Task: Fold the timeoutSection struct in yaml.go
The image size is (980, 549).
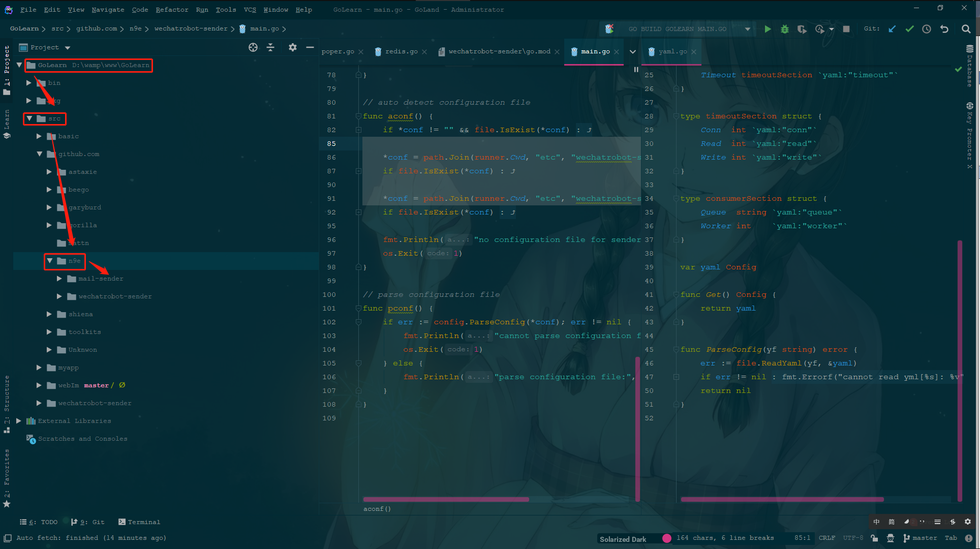Action: (x=677, y=116)
